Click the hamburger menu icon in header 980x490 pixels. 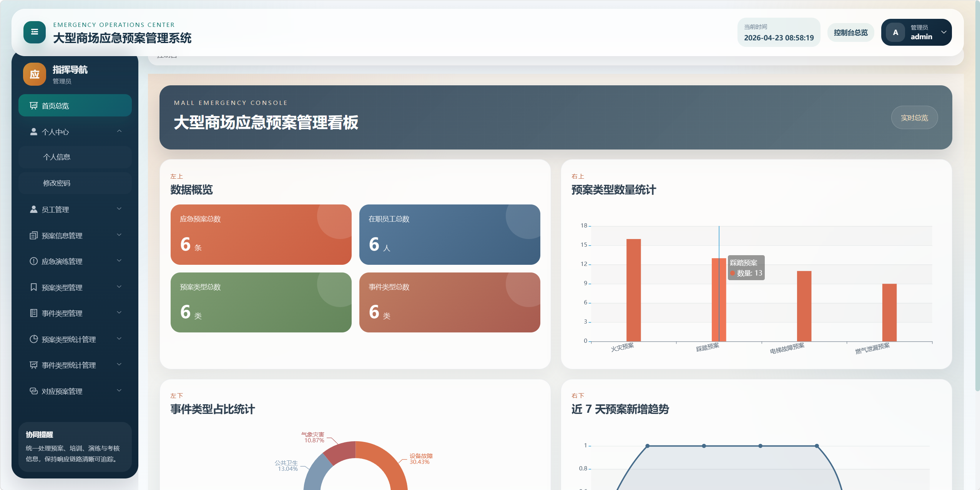tap(35, 32)
